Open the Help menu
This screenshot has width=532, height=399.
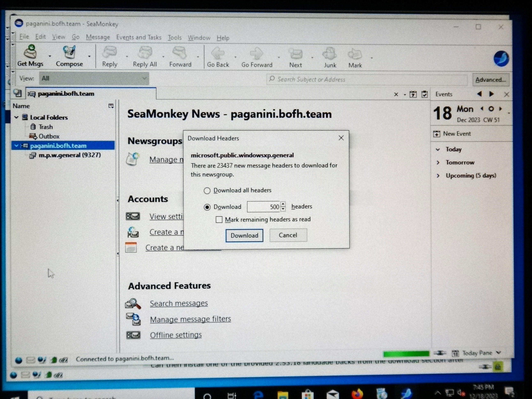click(223, 38)
